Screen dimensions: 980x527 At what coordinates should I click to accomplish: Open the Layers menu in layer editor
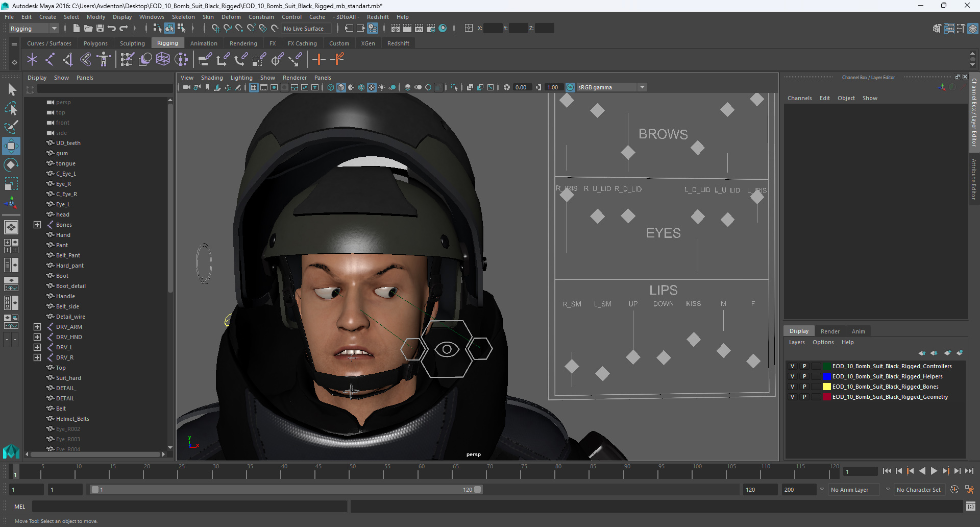(796, 342)
